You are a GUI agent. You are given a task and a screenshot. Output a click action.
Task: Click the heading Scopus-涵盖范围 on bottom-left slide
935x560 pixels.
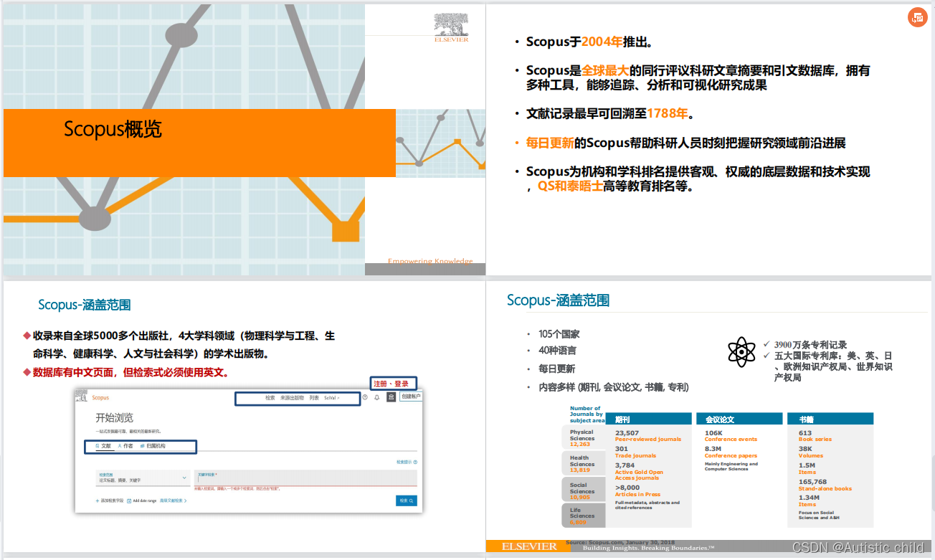point(85,305)
